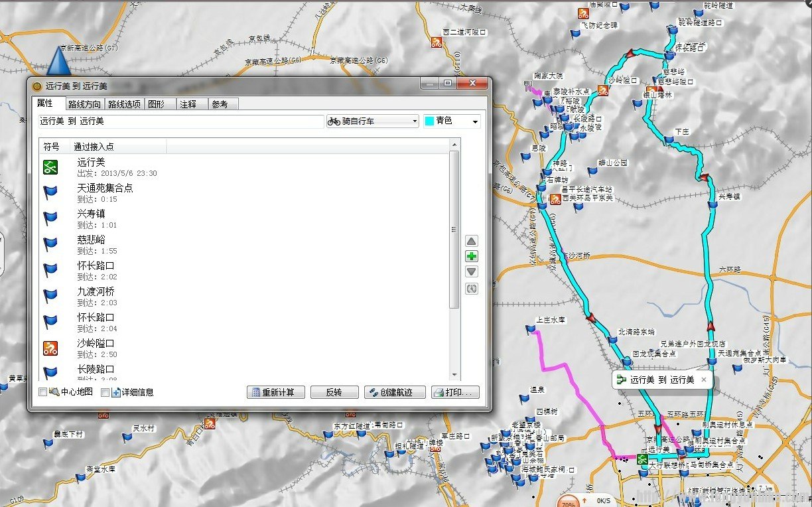Select the green route symbol beside 远行美
The height and width of the screenshot is (507, 812).
point(50,166)
